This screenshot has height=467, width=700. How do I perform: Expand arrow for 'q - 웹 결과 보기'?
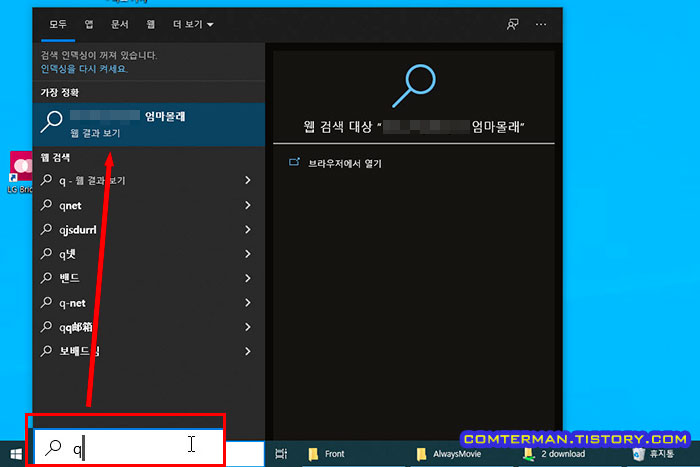click(248, 180)
